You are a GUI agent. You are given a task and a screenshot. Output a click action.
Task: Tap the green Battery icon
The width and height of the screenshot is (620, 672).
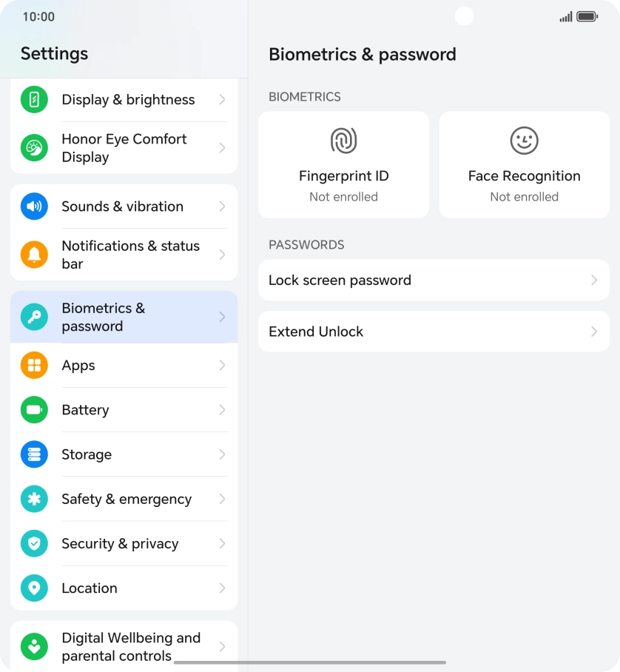click(34, 410)
